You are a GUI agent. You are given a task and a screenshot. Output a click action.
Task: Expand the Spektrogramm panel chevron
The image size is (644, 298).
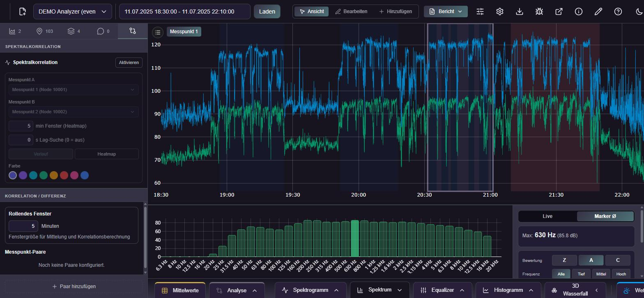(x=336, y=290)
